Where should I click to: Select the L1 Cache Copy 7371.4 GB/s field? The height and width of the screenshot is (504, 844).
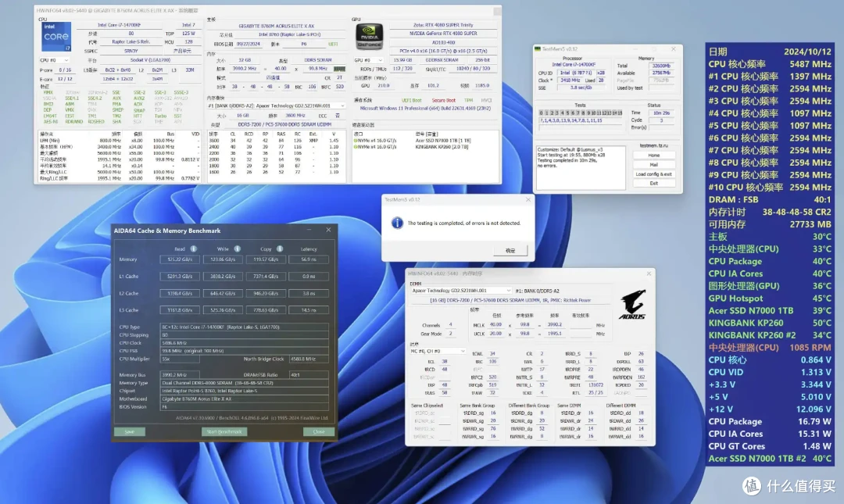pyautogui.click(x=266, y=277)
